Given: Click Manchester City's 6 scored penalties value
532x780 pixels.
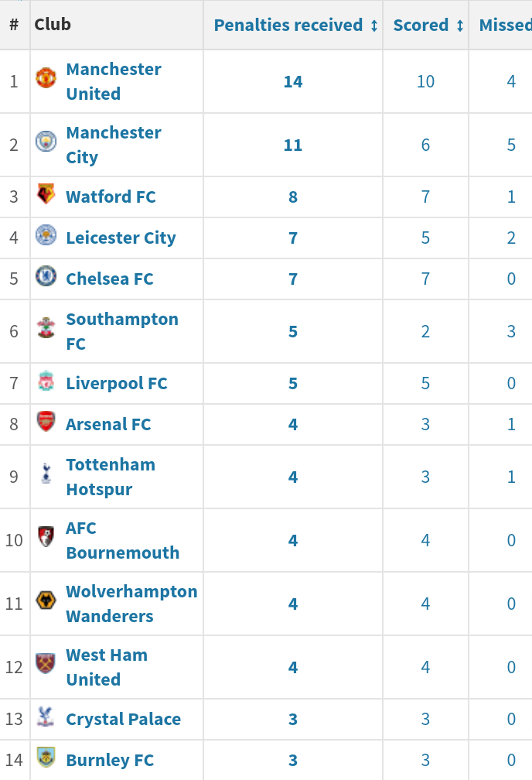Looking at the screenshot, I should point(425,145).
